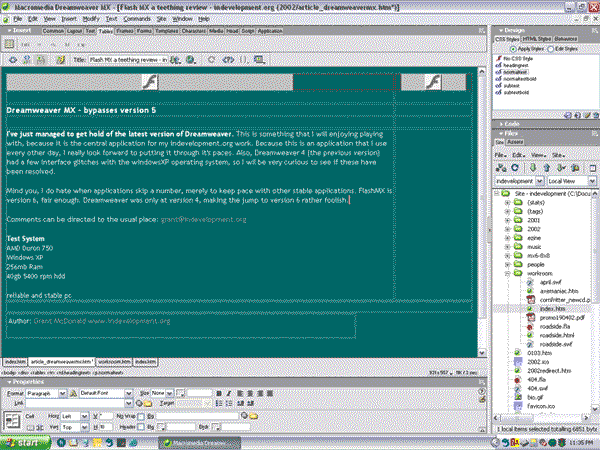Open the Local View dropdown
The image size is (600, 450).
[x=592, y=181]
